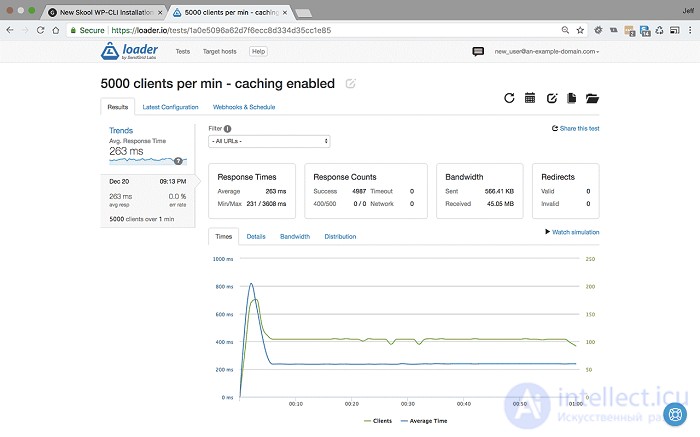
Task: Click the copy test document icon
Action: tap(571, 98)
